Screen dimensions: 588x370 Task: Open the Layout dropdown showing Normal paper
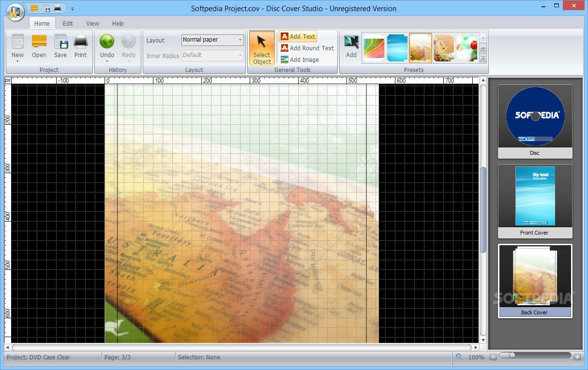pyautogui.click(x=212, y=40)
